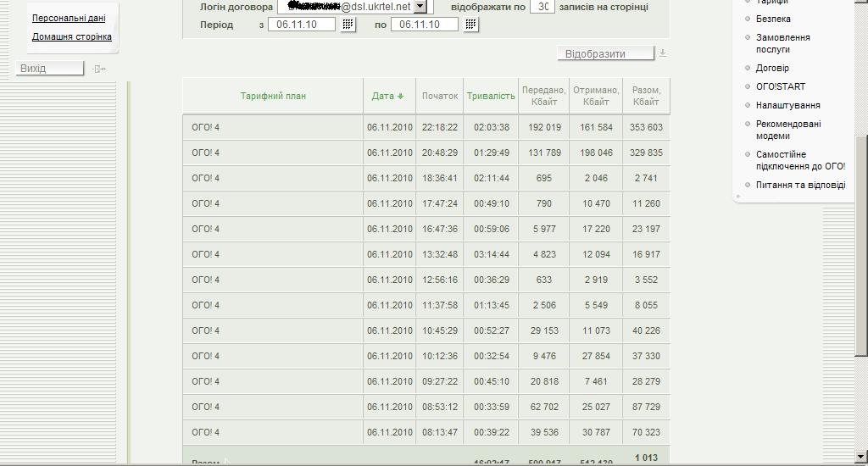Sort table by Тривалість column

click(x=491, y=97)
